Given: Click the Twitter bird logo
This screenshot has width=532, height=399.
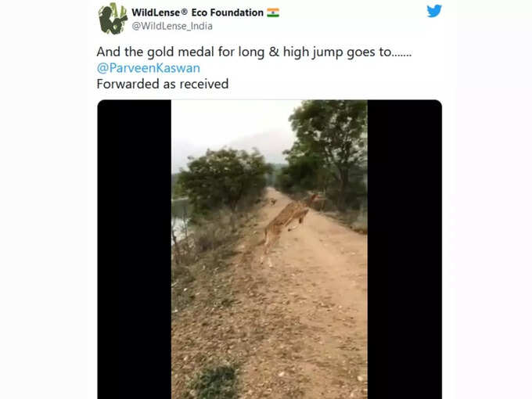Looking at the screenshot, I should pos(434,11).
